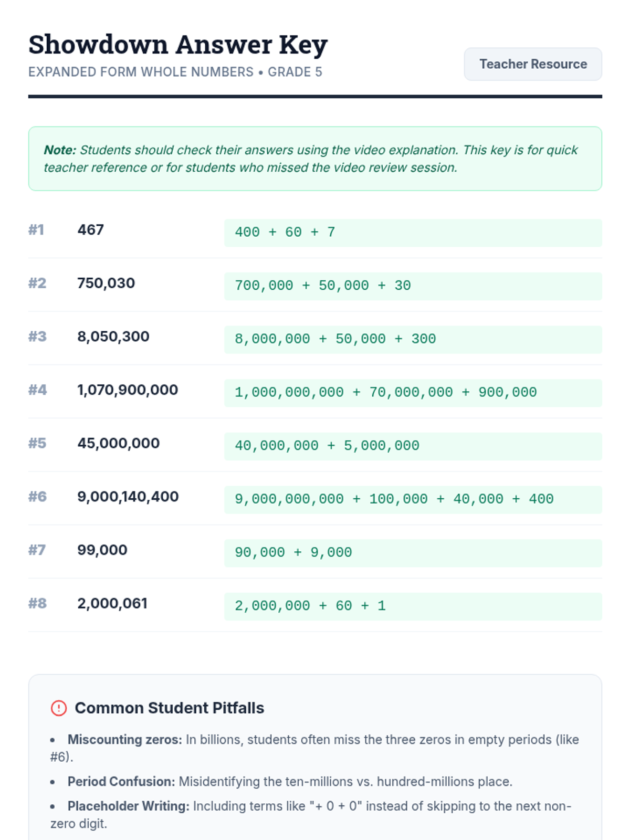Click the expanded form answer for problem #6
Viewport: 630px width, 840px height.
tap(394, 499)
